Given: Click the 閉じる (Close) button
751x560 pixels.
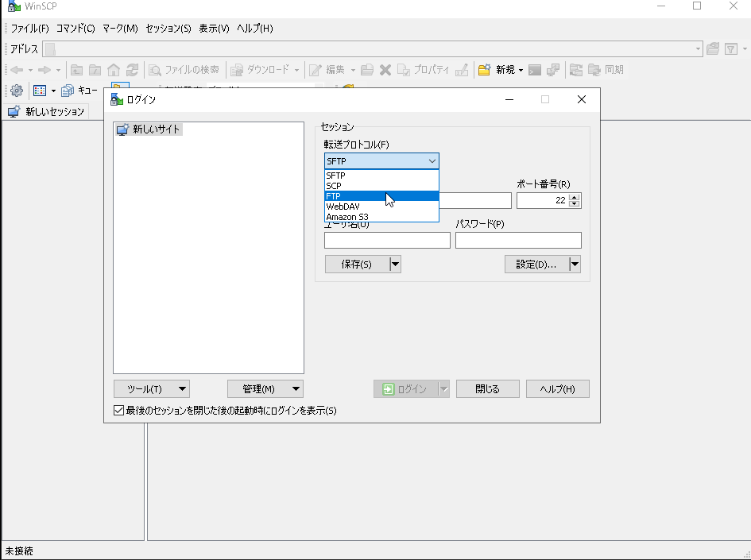Looking at the screenshot, I should tap(487, 389).
